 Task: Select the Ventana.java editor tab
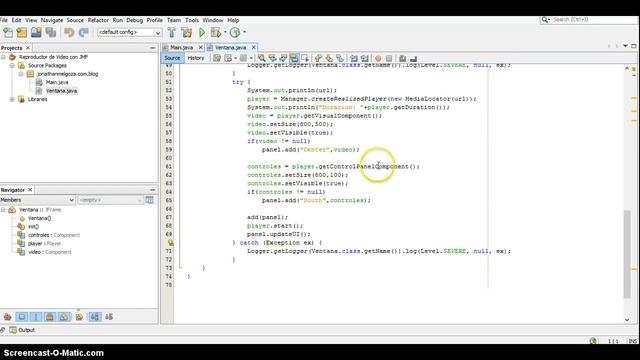(x=231, y=48)
